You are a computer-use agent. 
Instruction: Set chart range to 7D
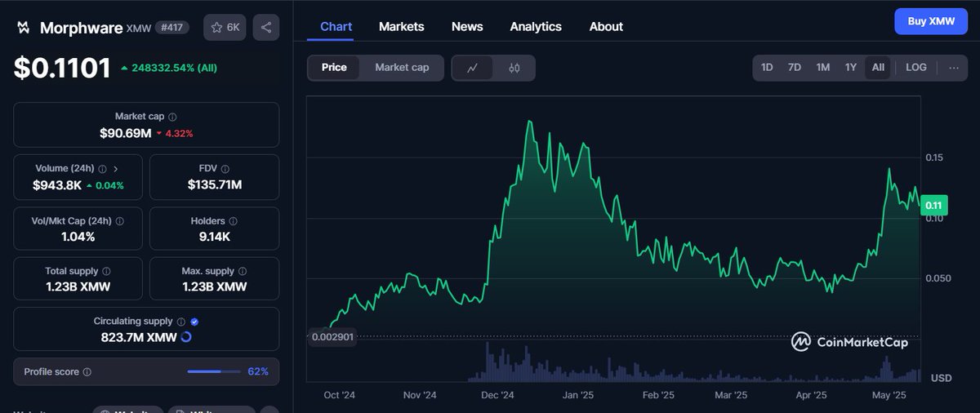tap(795, 68)
